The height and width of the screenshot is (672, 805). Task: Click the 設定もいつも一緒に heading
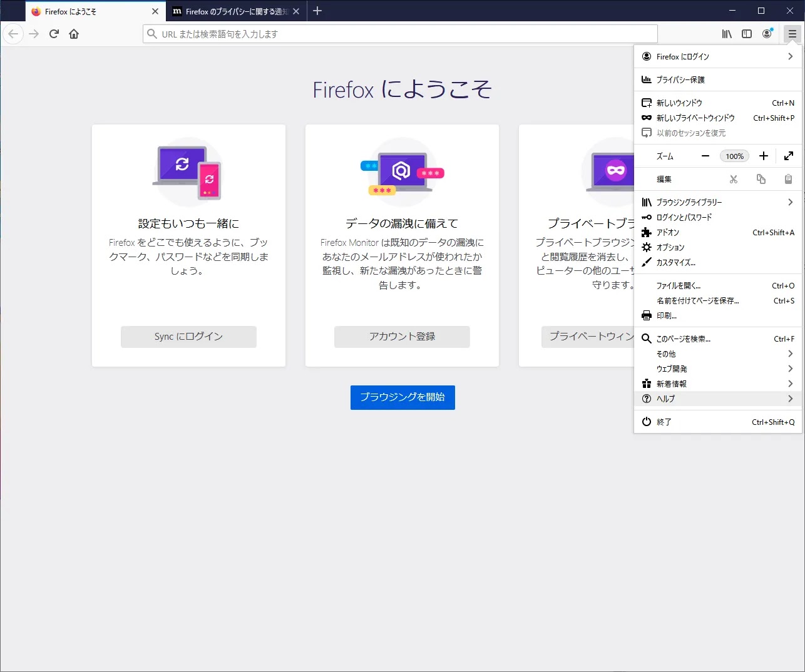pyautogui.click(x=188, y=223)
